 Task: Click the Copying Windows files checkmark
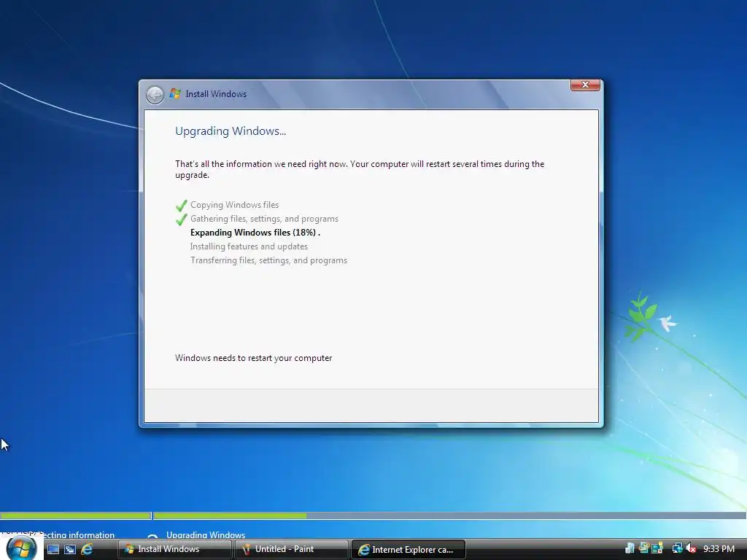(x=181, y=206)
